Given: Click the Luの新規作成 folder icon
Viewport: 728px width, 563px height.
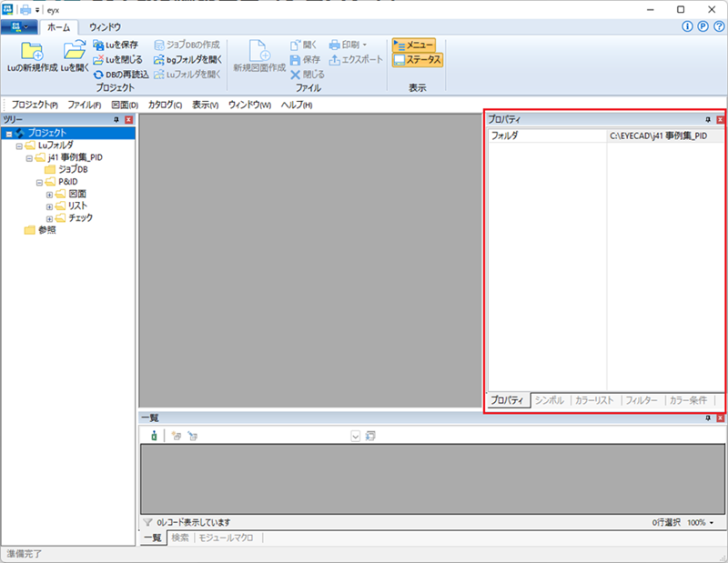Looking at the screenshot, I should click(32, 50).
